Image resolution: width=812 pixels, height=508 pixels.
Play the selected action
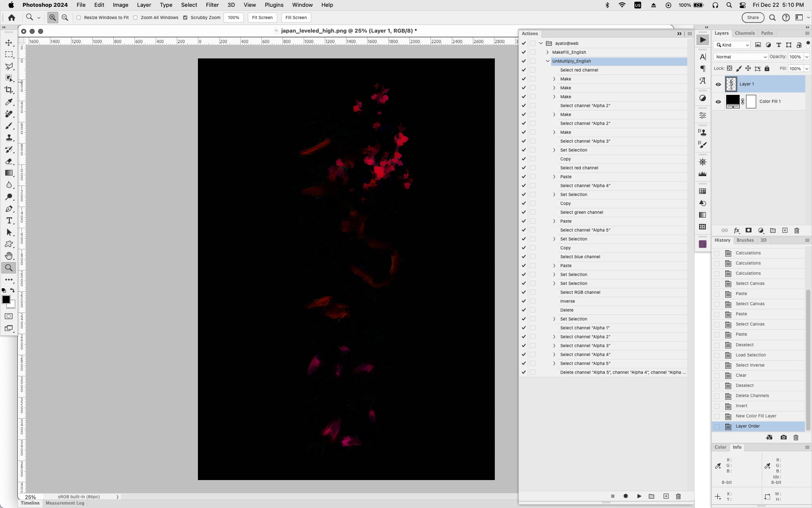click(639, 496)
